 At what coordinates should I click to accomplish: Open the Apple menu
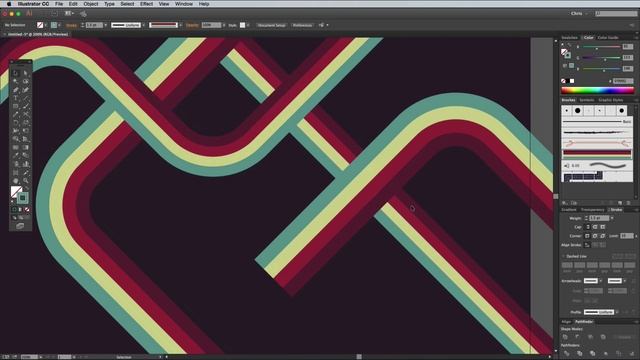[x=9, y=4]
